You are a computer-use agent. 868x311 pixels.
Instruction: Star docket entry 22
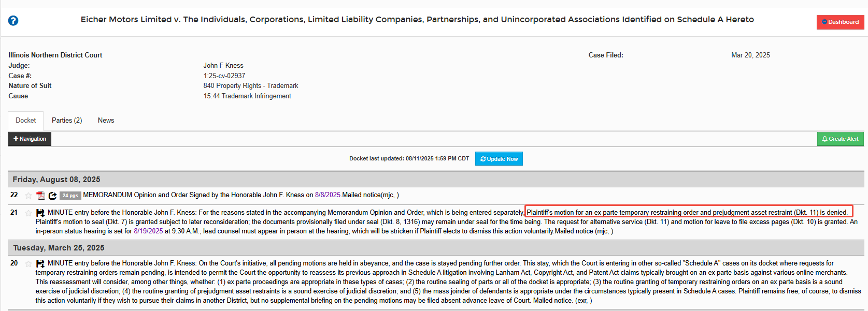(x=28, y=196)
